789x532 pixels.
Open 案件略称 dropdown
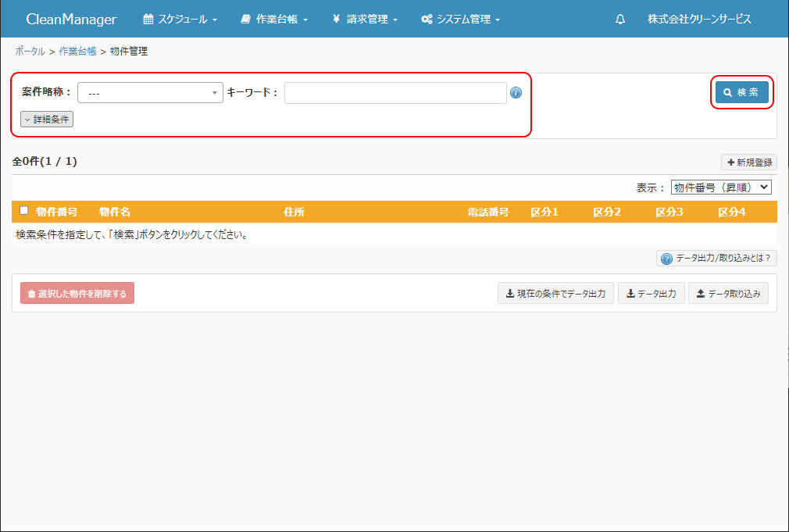(x=150, y=93)
